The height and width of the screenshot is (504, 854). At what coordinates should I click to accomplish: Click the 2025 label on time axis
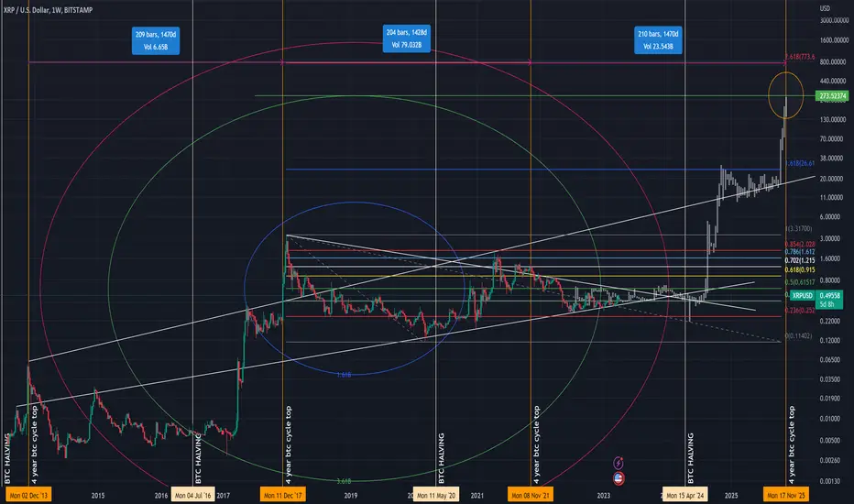click(731, 495)
